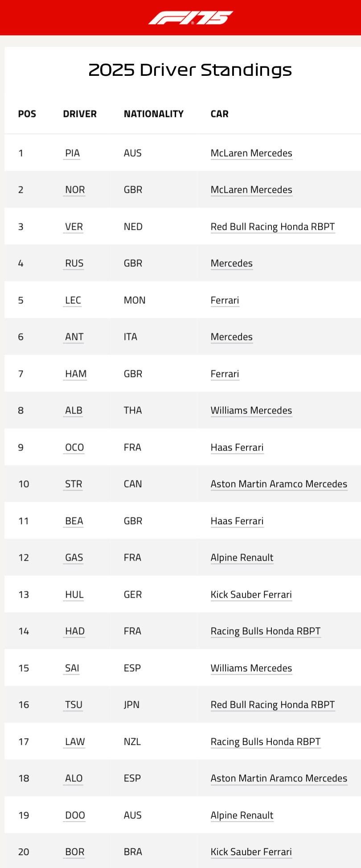Click the Mercedes team link in RUS row
Screen dimensions: 361x868
232,263
